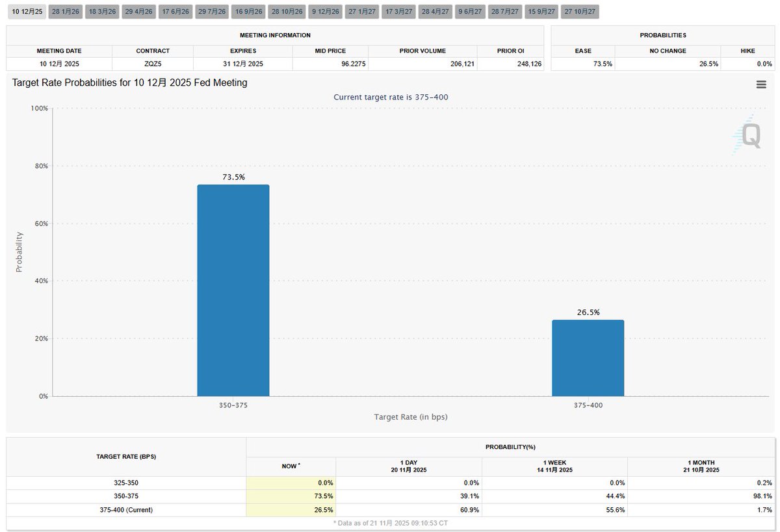Click the 73.5% label above the bar
The width and height of the screenshot is (780, 532).
click(x=233, y=177)
